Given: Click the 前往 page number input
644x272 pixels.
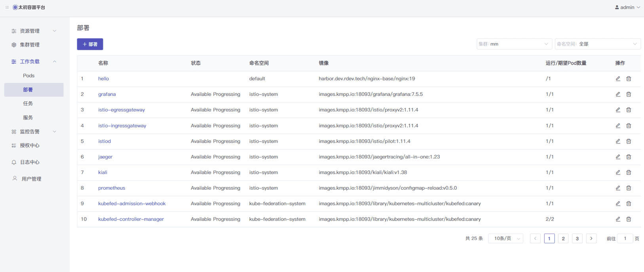Looking at the screenshot, I should pos(625,238).
